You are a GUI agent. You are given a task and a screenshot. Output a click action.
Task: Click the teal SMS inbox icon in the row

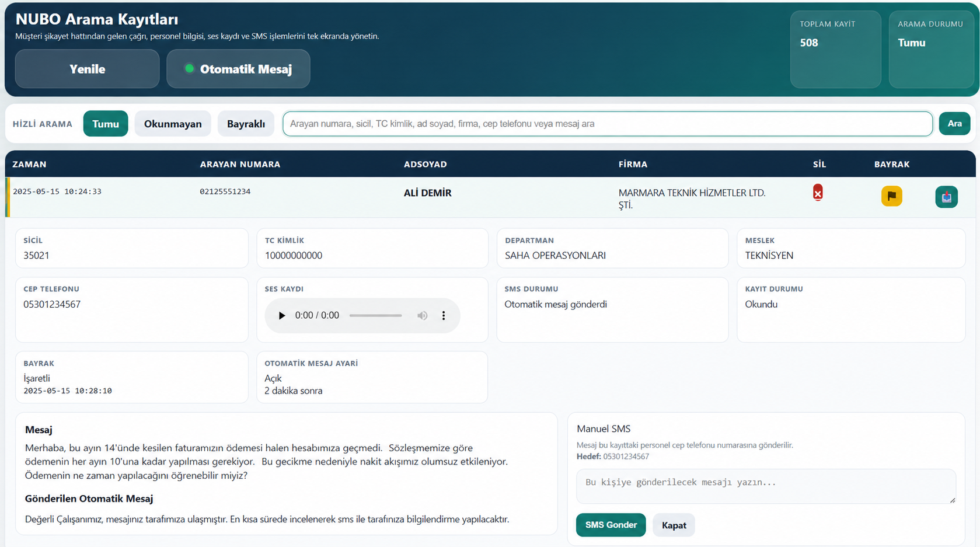[946, 197]
